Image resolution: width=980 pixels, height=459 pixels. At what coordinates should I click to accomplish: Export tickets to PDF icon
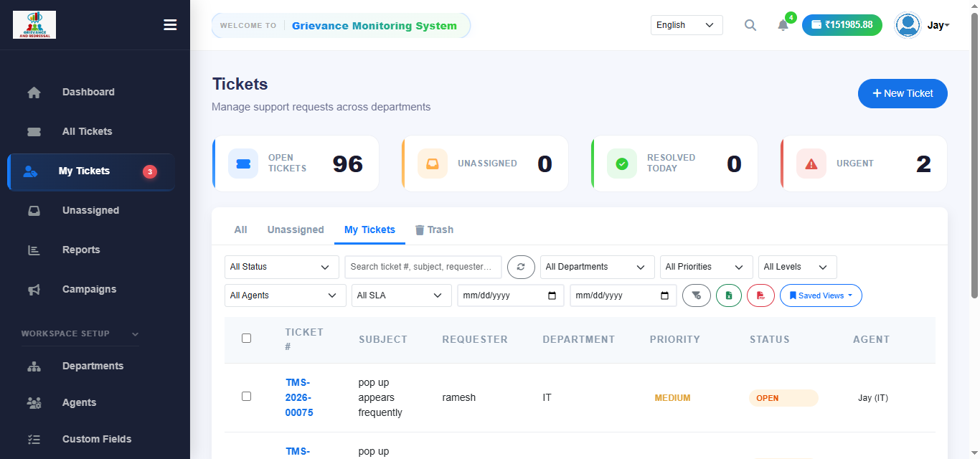(760, 295)
